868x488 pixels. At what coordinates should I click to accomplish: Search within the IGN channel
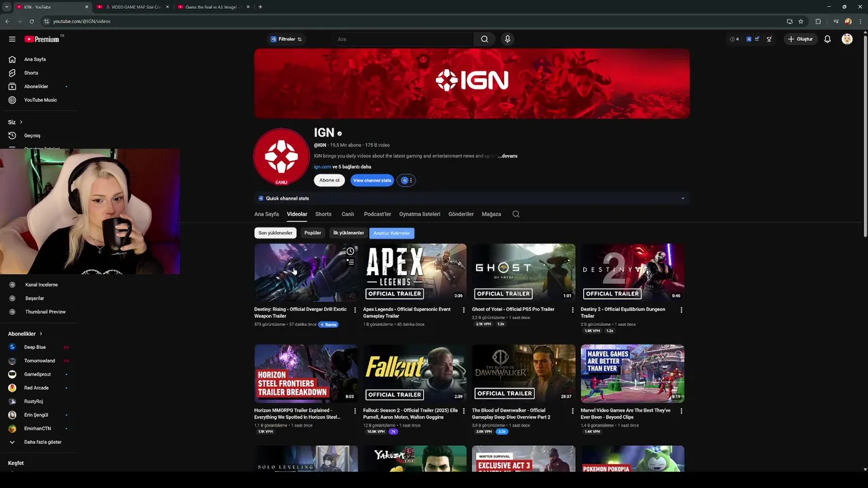click(x=516, y=214)
